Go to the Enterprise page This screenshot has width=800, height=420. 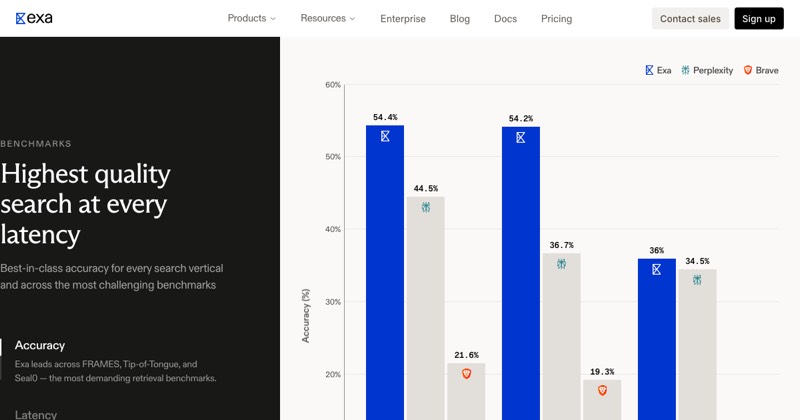pyautogui.click(x=403, y=19)
